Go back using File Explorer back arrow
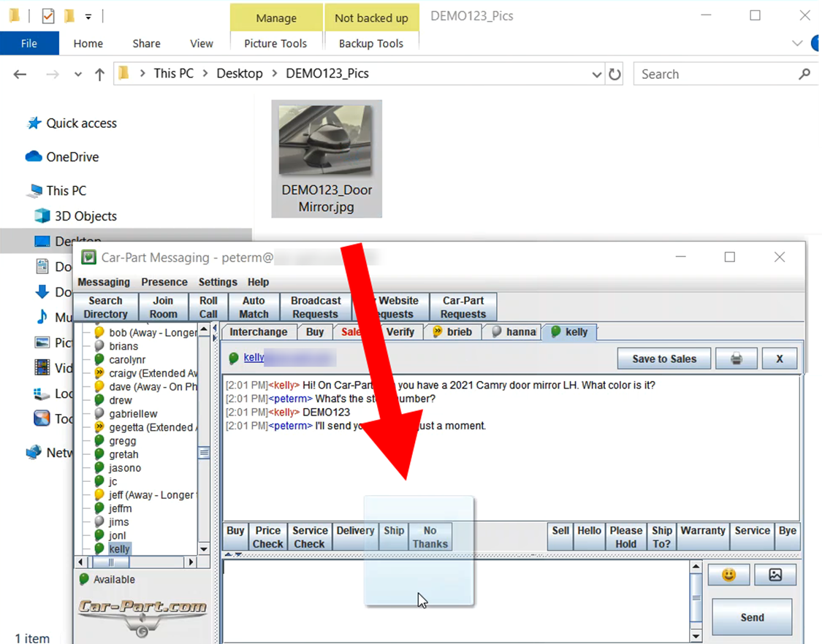 pos(20,74)
